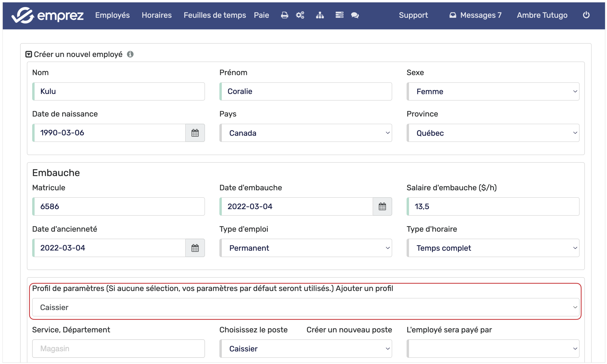Click the printer icon in navbar
Image resolution: width=607 pixels, height=364 pixels.
284,15
